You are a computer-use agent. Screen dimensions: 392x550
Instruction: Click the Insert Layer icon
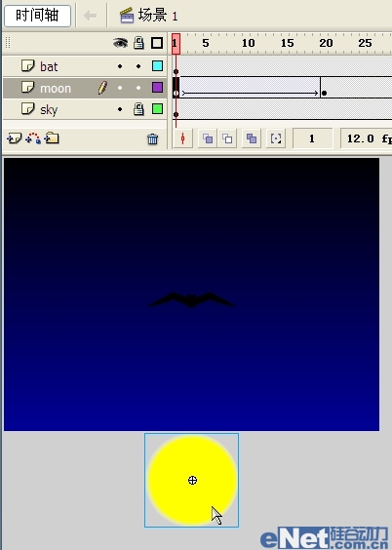coord(14,138)
